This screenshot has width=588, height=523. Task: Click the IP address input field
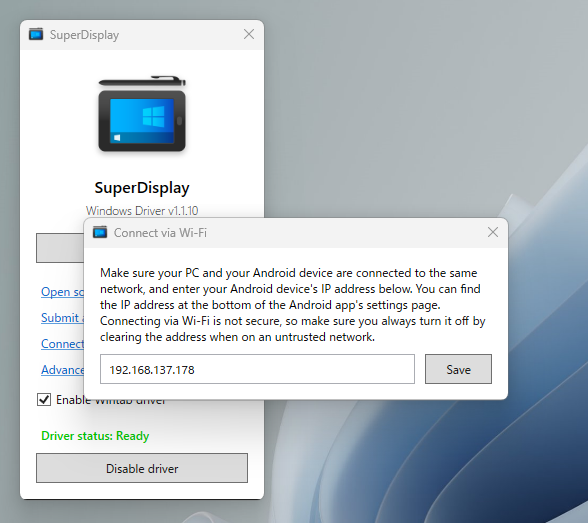pos(257,369)
